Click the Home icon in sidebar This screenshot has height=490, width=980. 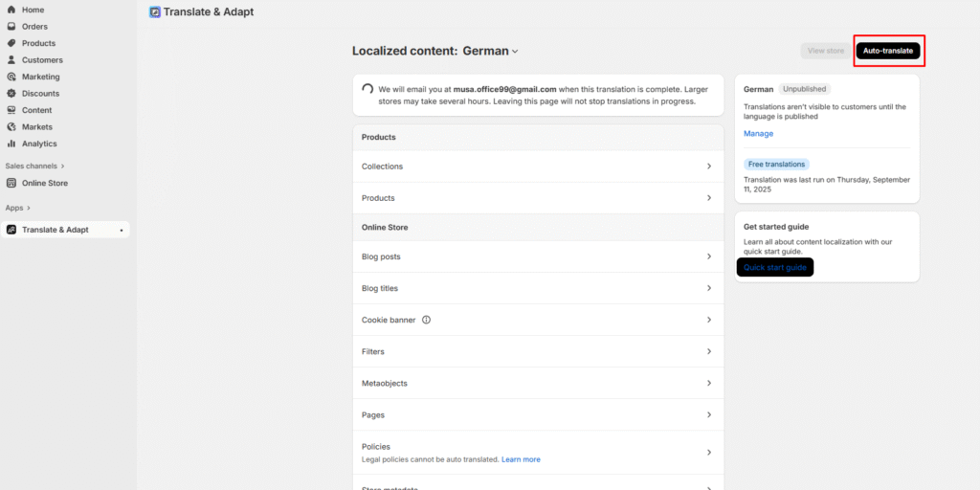(11, 10)
